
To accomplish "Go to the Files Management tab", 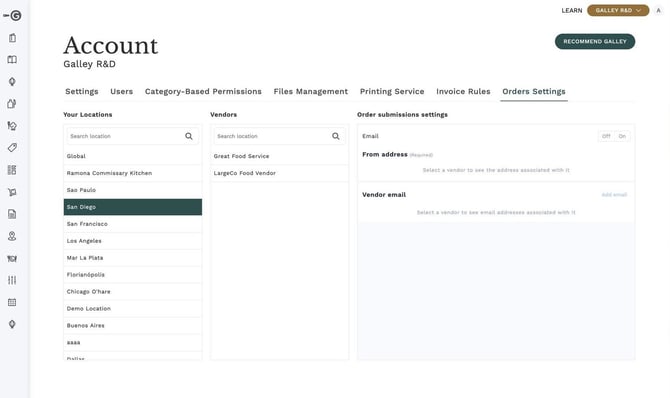I will click(311, 91).
